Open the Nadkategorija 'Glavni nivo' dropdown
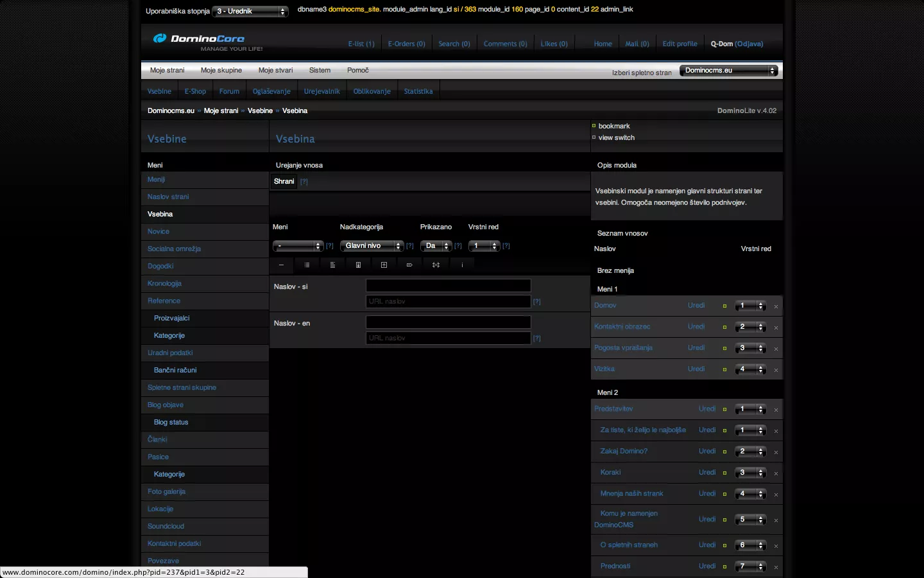The height and width of the screenshot is (578, 924). coord(372,246)
